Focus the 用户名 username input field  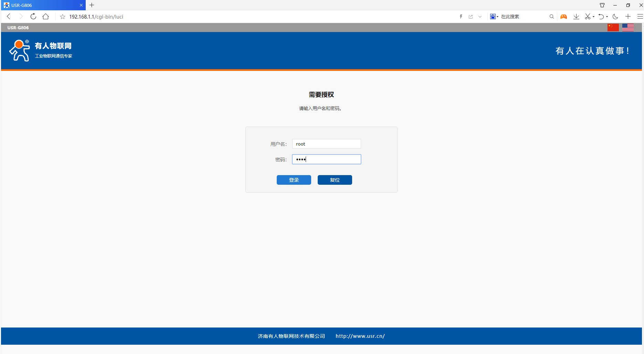(x=326, y=144)
